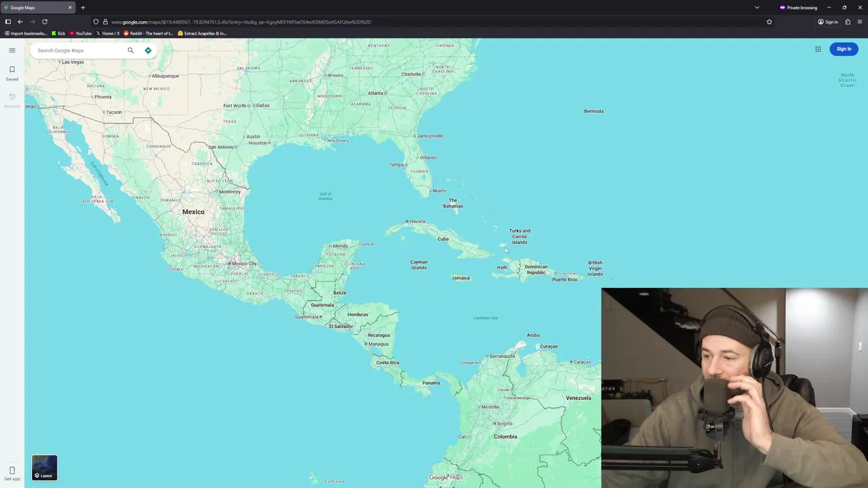The height and width of the screenshot is (488, 868).
Task: Click the Honduras map label
Action: (x=357, y=314)
